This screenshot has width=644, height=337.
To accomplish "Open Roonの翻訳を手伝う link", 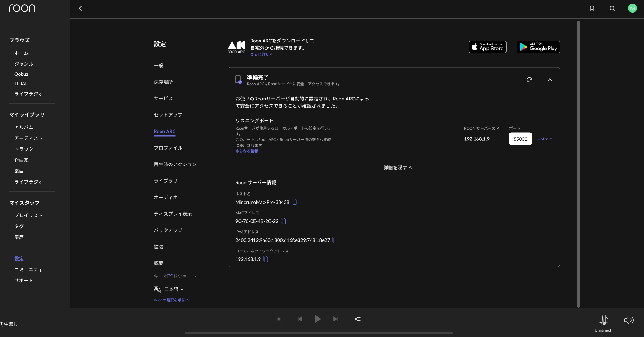I will (x=171, y=300).
